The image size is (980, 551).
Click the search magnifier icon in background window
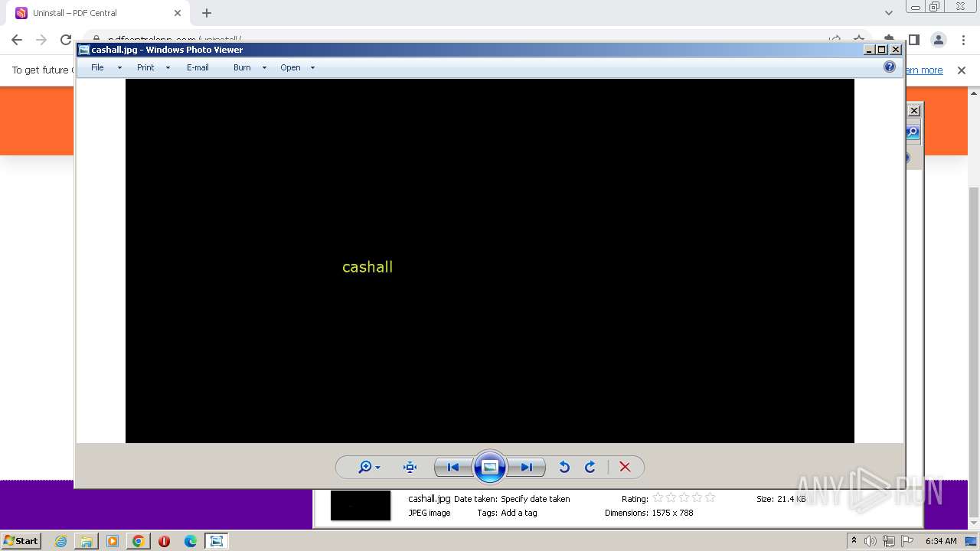(x=913, y=132)
